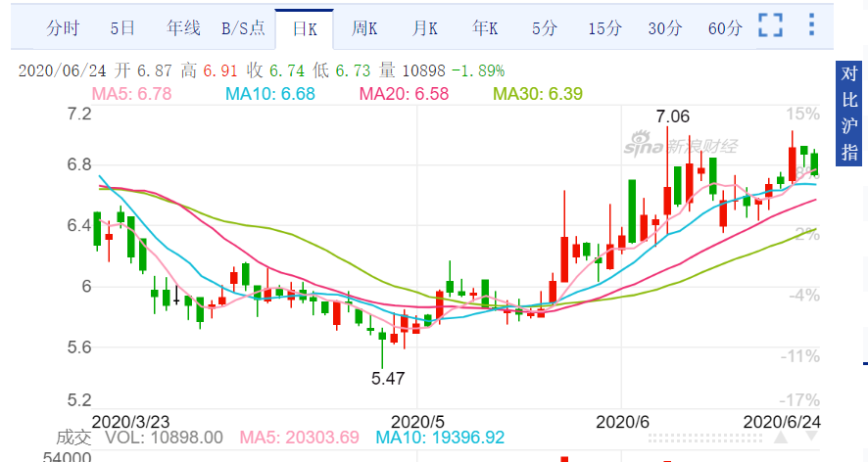
Task: Click the 5.2 price axis label
Action: 79,400
